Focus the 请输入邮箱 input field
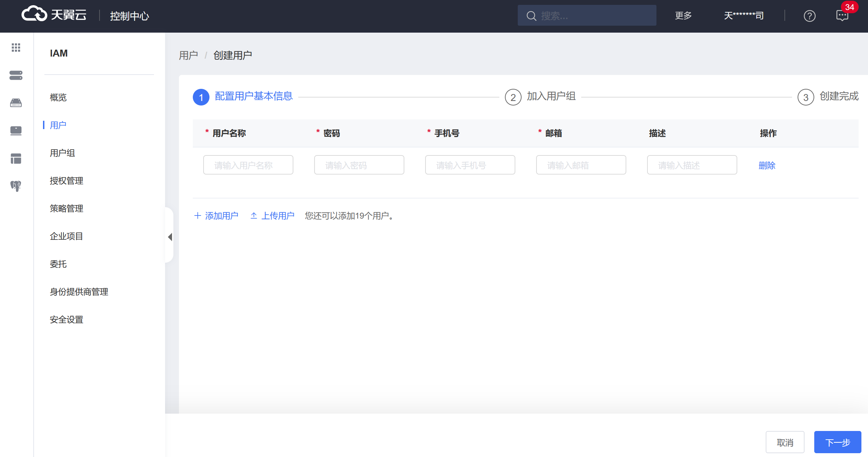The height and width of the screenshot is (457, 868). pyautogui.click(x=581, y=165)
